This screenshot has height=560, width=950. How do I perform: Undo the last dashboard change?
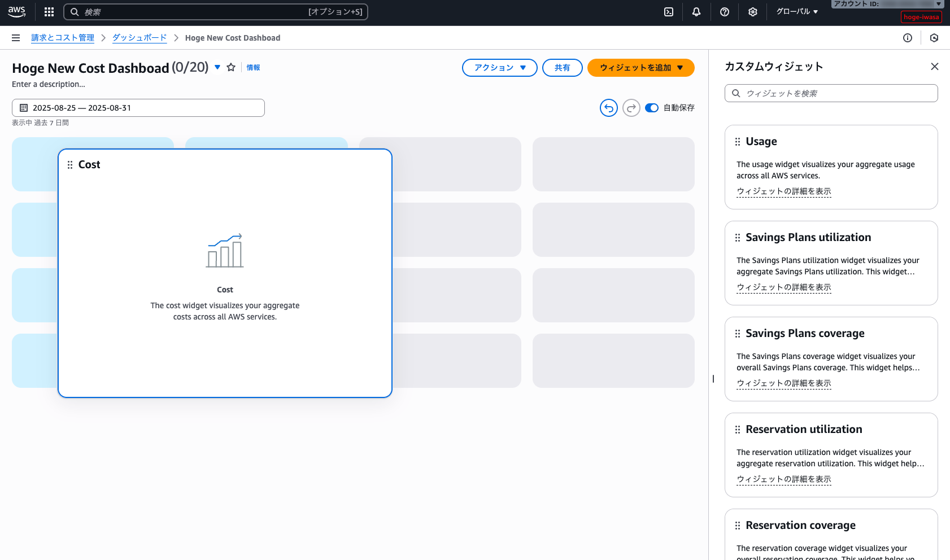pos(609,108)
